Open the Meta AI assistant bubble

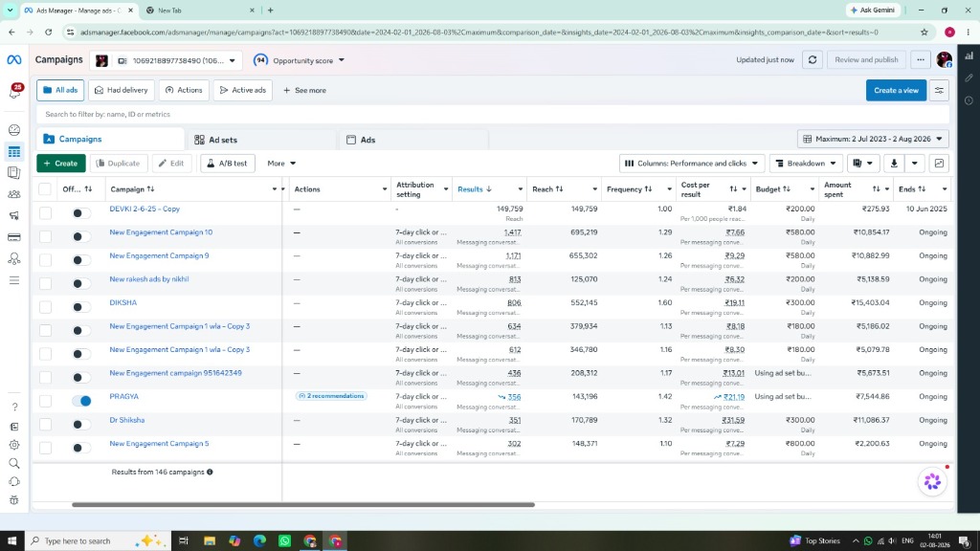932,481
